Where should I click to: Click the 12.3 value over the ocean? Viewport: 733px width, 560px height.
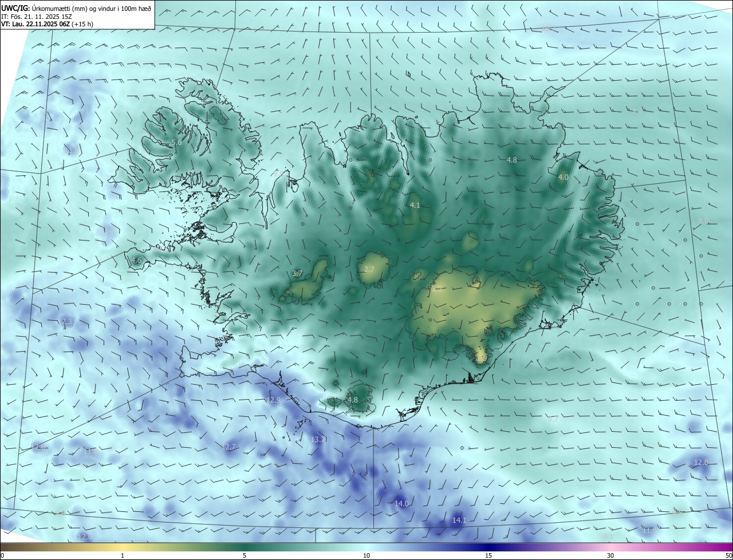click(66, 321)
